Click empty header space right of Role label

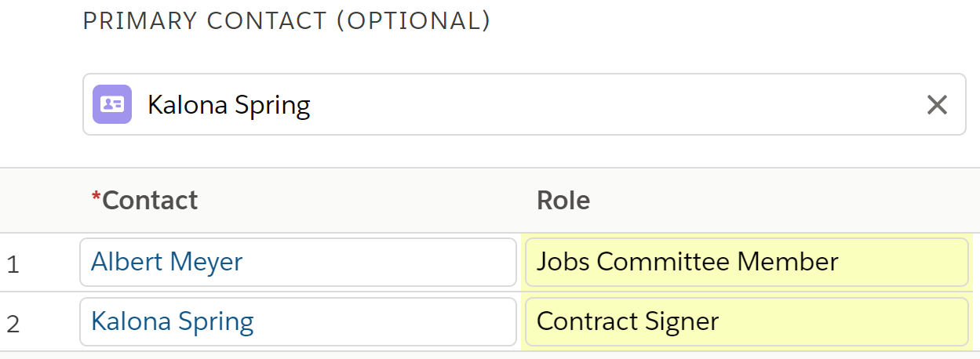(x=785, y=201)
